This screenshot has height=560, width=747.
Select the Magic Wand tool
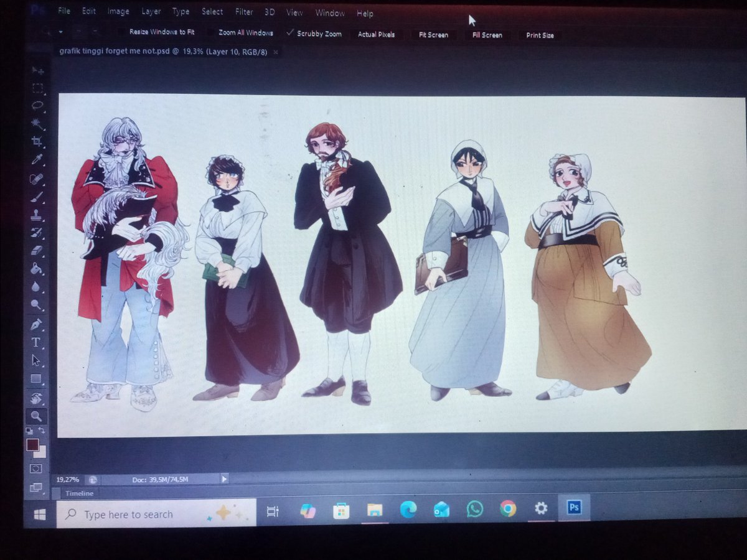(37, 123)
